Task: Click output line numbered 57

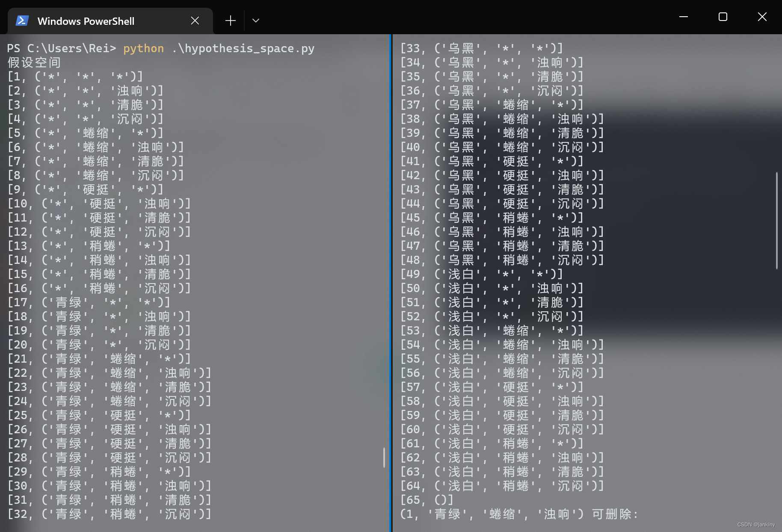Action: [492, 387]
